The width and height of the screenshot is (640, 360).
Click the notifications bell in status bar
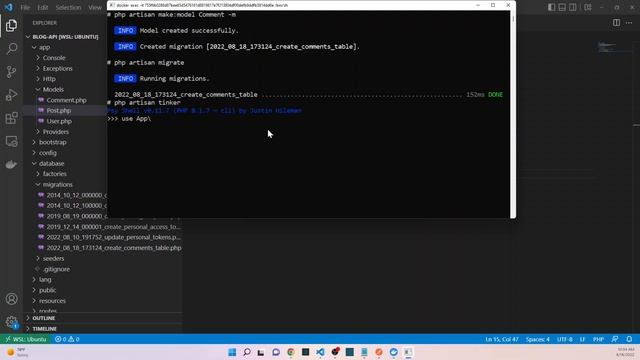point(629,339)
